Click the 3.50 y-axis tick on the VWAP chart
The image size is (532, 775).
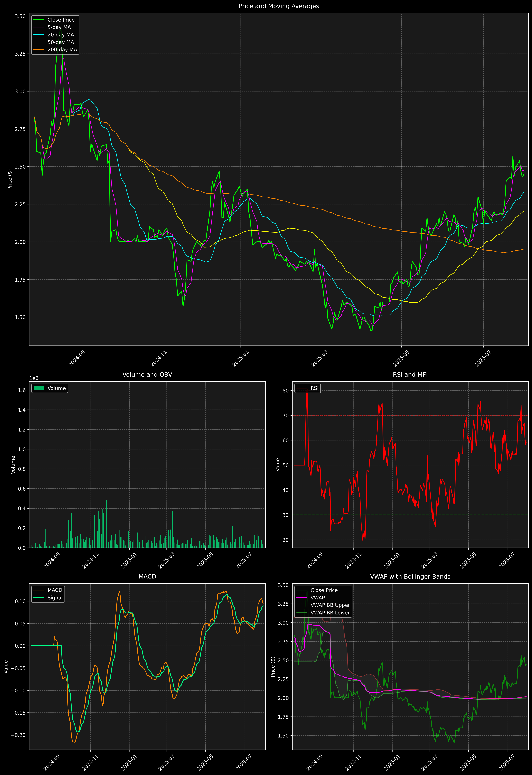pos(283,585)
